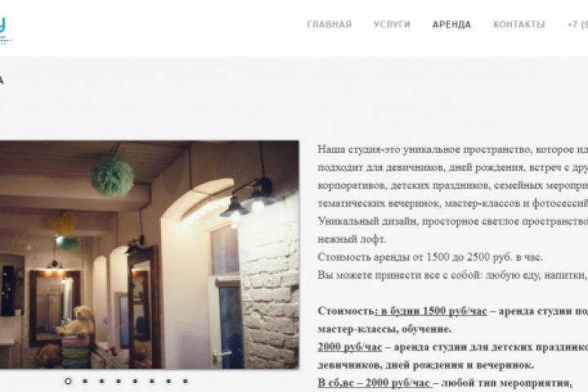The height and width of the screenshot is (392, 588).
Task: Click the 'Стоимость аренды от 1500' line
Action: 430,257
